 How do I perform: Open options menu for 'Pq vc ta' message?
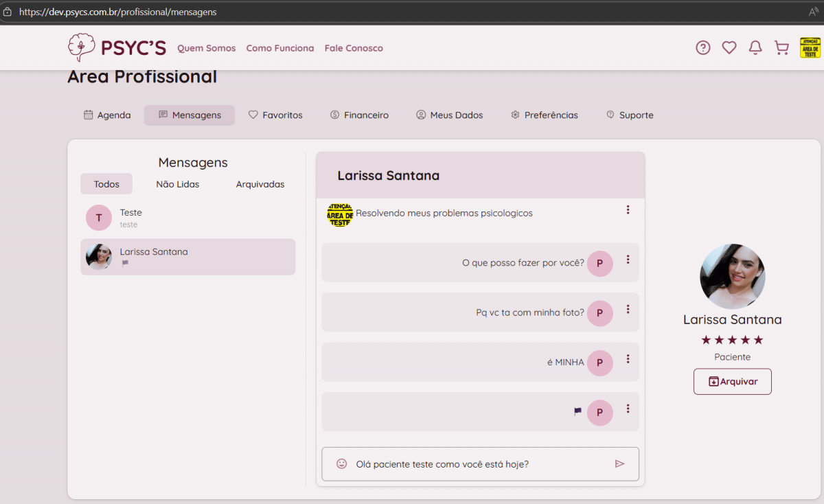coord(628,310)
